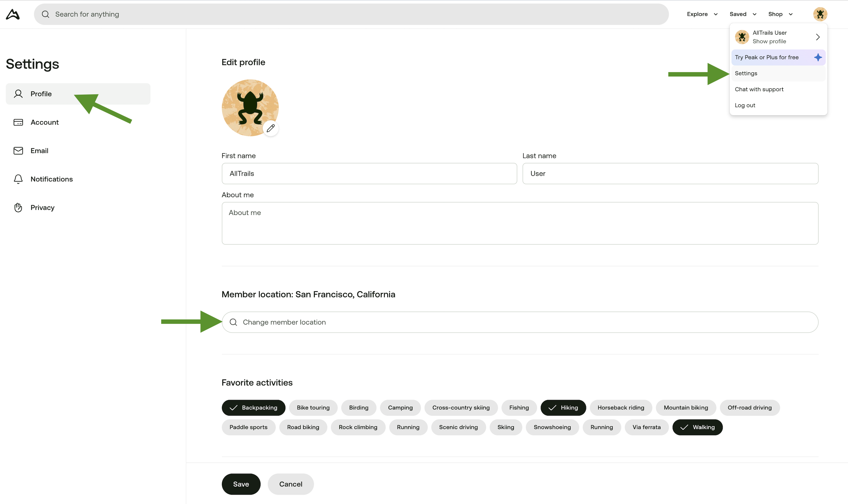This screenshot has height=504, width=848.
Task: Click the AllTrails mountain logo
Action: click(x=13, y=14)
